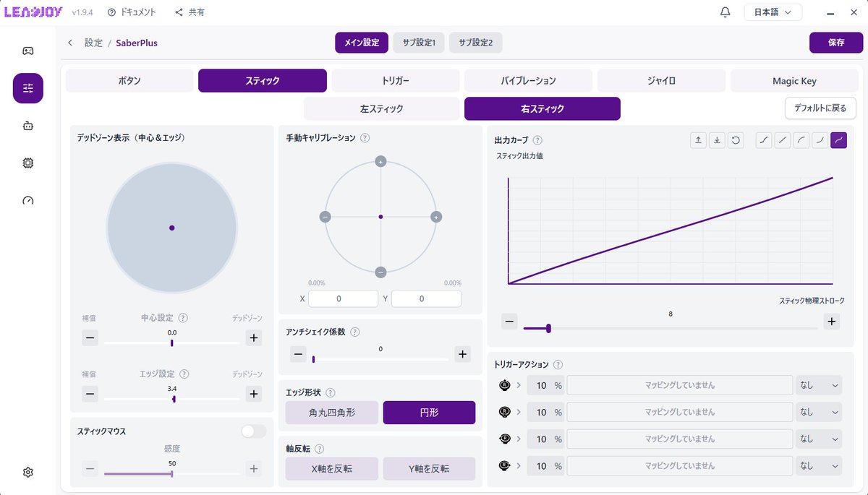
Task: Go back using the arrow beside 設定
Action: [70, 43]
